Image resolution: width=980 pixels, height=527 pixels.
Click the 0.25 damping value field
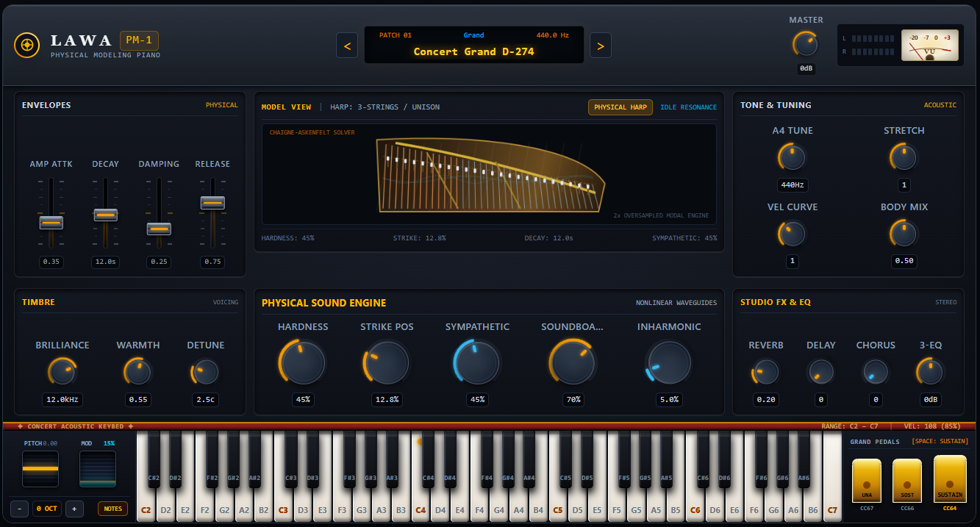[159, 262]
